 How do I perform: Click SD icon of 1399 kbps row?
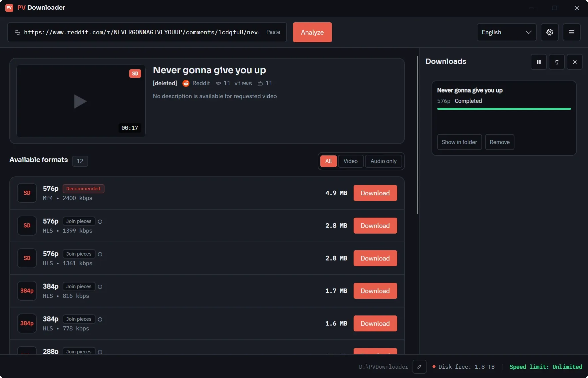point(27,226)
